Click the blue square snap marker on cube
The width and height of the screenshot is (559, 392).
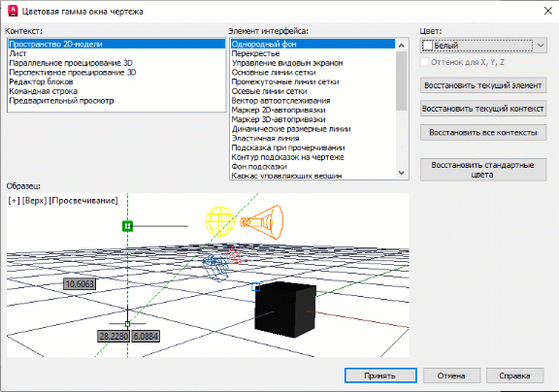click(x=255, y=286)
